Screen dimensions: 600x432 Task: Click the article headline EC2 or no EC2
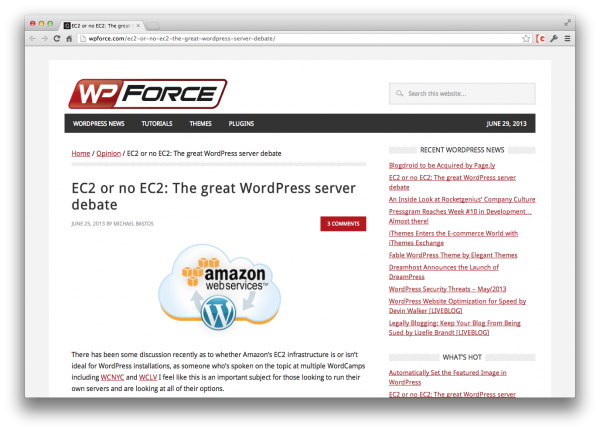214,196
